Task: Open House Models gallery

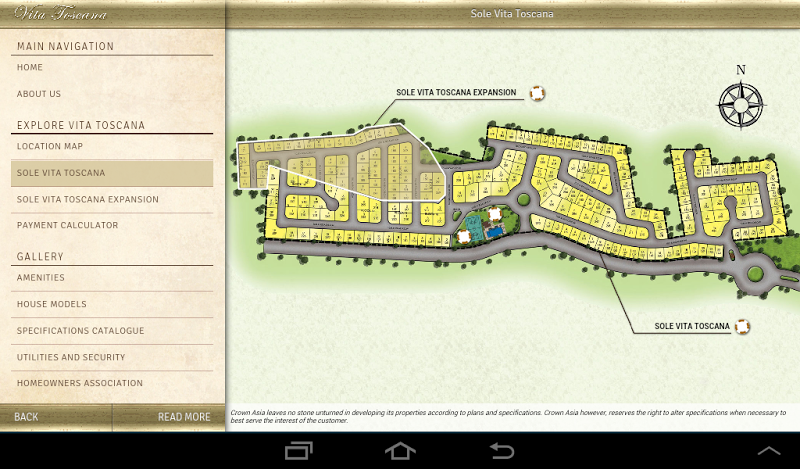Action: [x=112, y=304]
